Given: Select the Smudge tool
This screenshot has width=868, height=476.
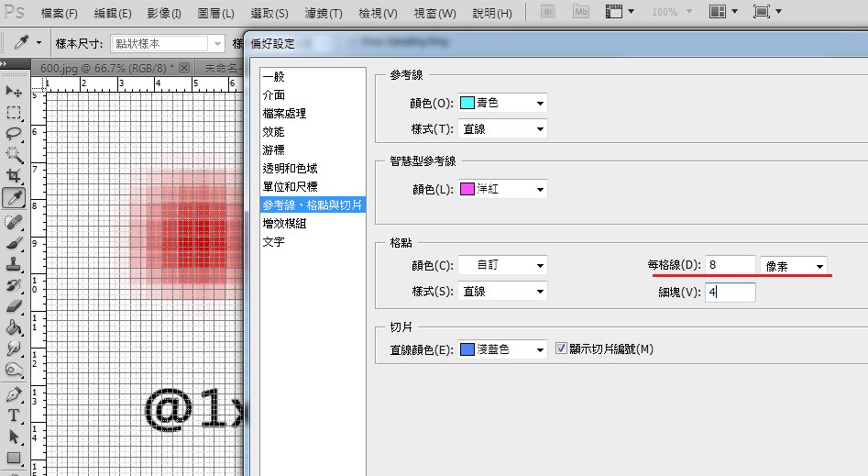Looking at the screenshot, I should [14, 349].
